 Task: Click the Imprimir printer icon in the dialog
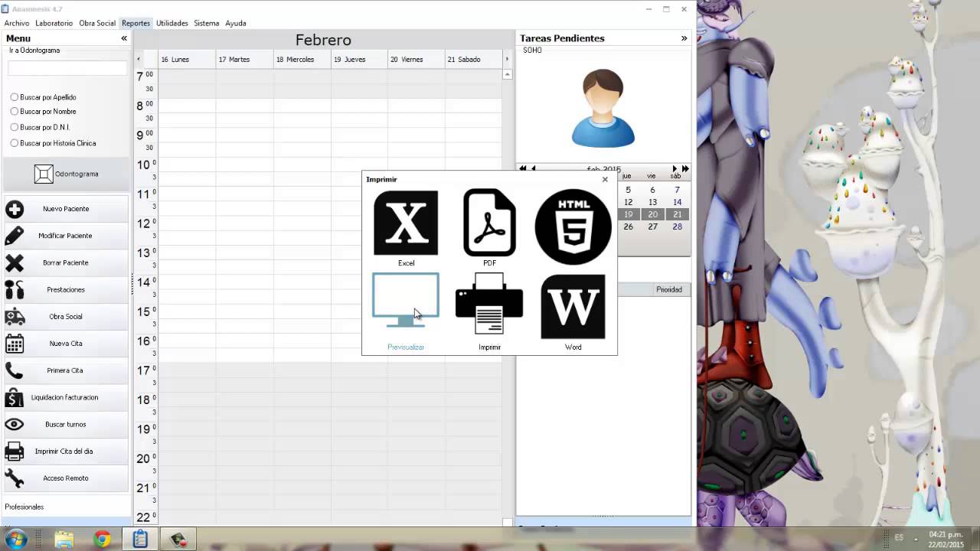489,305
